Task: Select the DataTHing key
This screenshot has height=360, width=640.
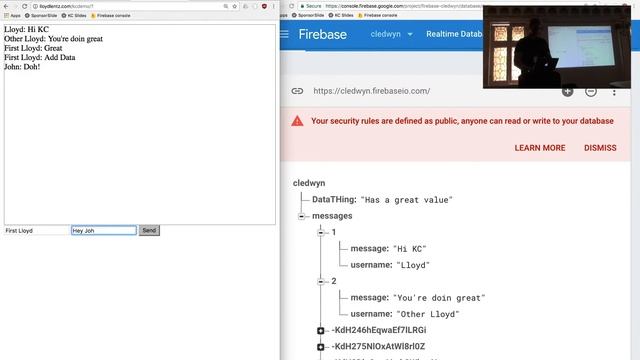Action: [334, 200]
